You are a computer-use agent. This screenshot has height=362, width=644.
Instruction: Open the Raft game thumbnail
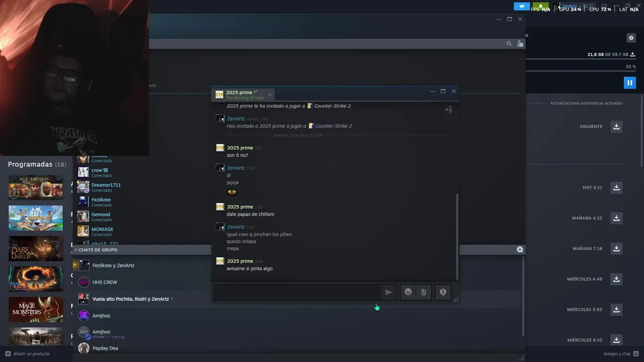click(x=36, y=218)
